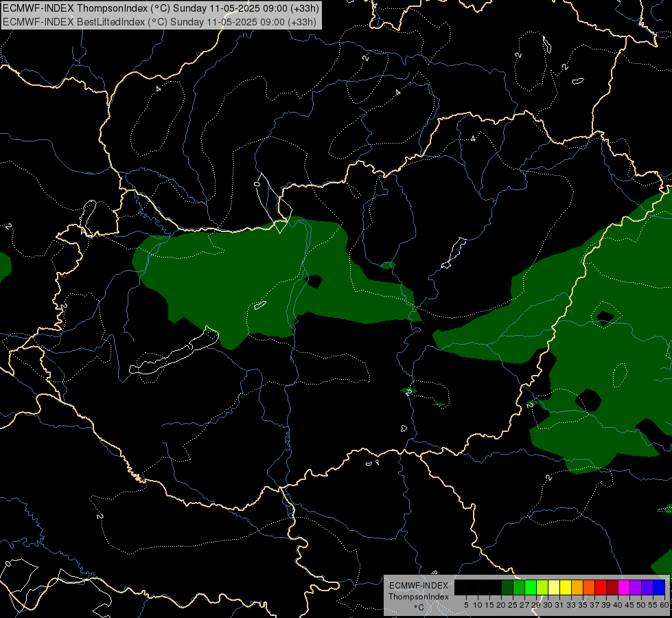Click the ThompsonIndex title line at top
This screenshot has width=672, height=618.
(x=161, y=8)
